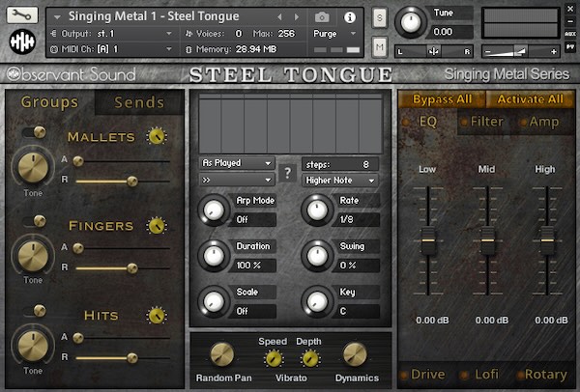Turn the Fingers volume yellow knob
Image resolution: width=580 pixels, height=392 pixels.
point(157,226)
